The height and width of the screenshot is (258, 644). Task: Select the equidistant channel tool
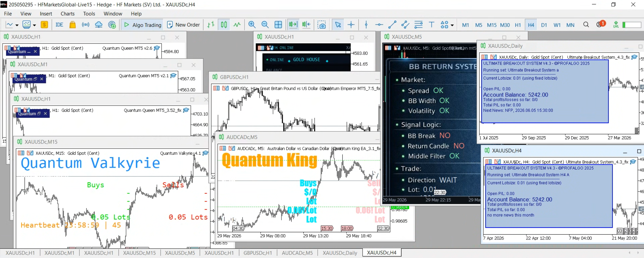(x=405, y=25)
